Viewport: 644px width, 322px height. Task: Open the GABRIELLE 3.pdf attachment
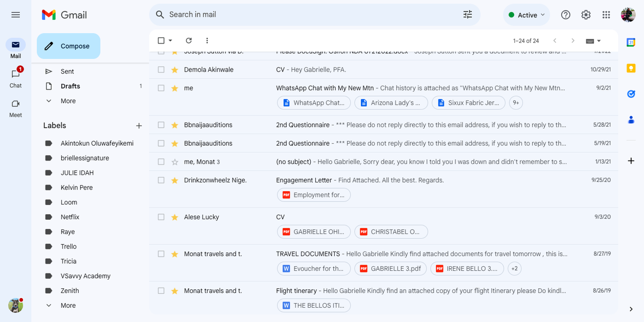(390, 268)
